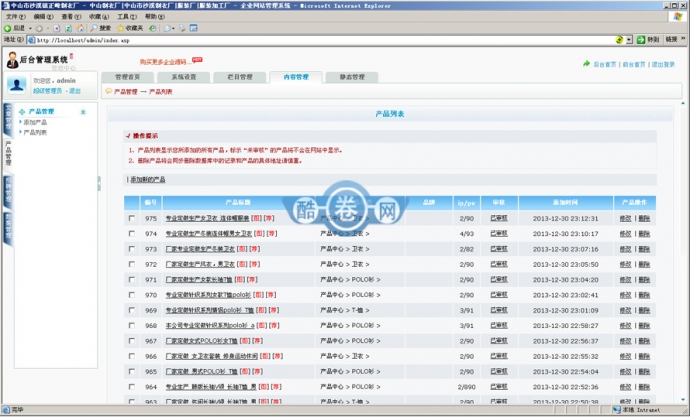
Task: Check the box for product 973
Action: (x=132, y=249)
